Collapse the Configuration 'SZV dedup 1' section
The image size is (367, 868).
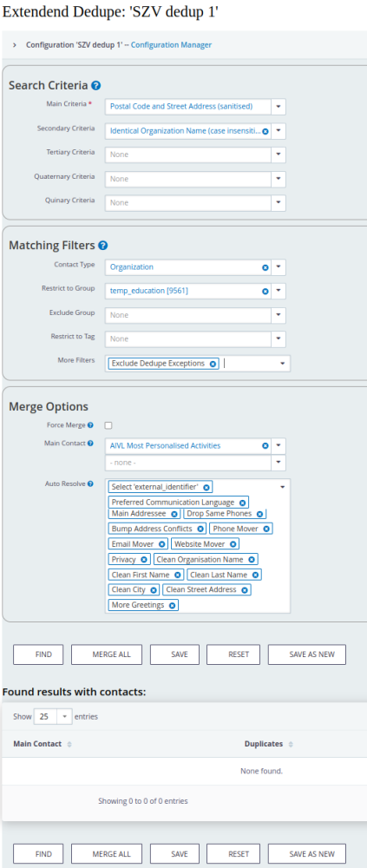[x=15, y=45]
